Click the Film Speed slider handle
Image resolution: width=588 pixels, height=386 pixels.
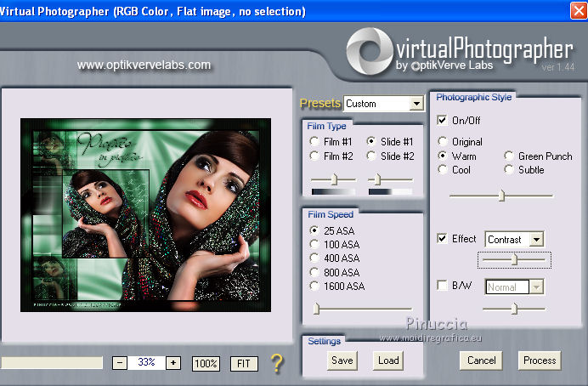coord(316,309)
